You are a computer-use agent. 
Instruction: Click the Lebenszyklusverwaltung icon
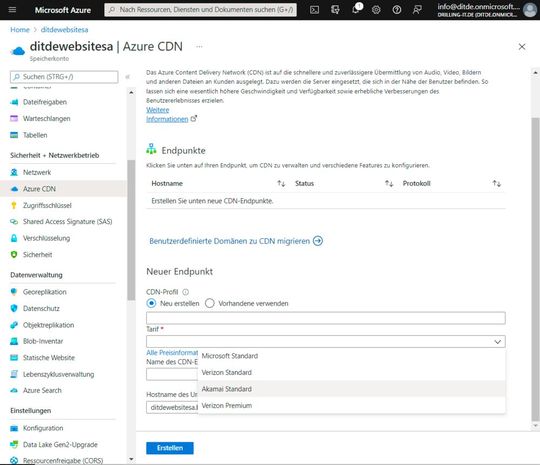coord(14,374)
